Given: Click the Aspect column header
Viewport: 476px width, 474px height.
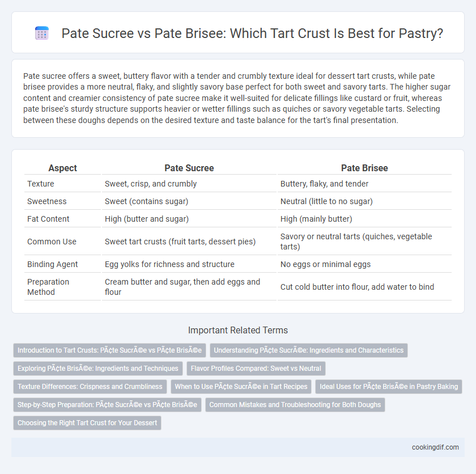Looking at the screenshot, I should click(62, 168).
